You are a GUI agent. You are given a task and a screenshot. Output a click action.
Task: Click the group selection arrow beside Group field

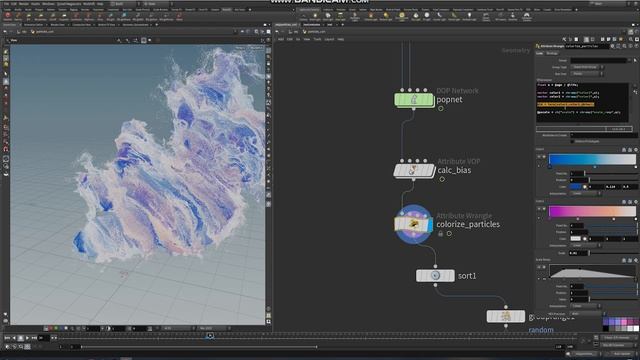[x=635, y=60]
